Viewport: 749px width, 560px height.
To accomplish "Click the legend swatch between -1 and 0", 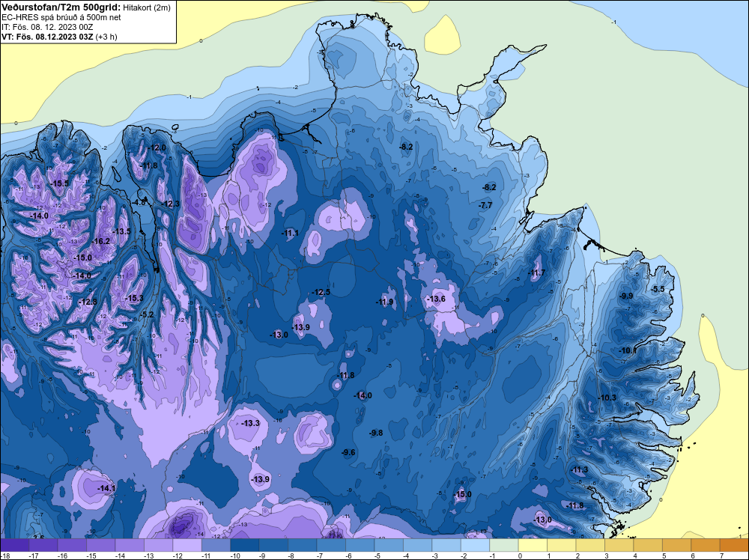I will pos(504,544).
